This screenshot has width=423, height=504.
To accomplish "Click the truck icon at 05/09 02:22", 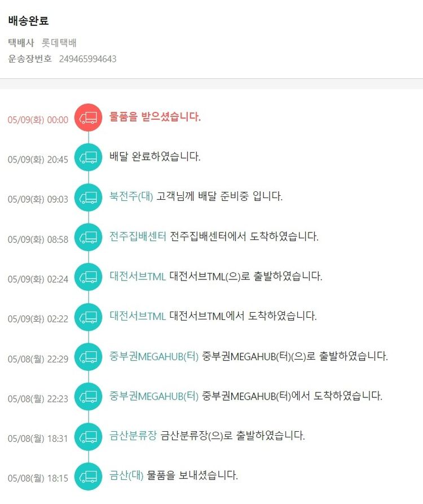I will (x=89, y=317).
